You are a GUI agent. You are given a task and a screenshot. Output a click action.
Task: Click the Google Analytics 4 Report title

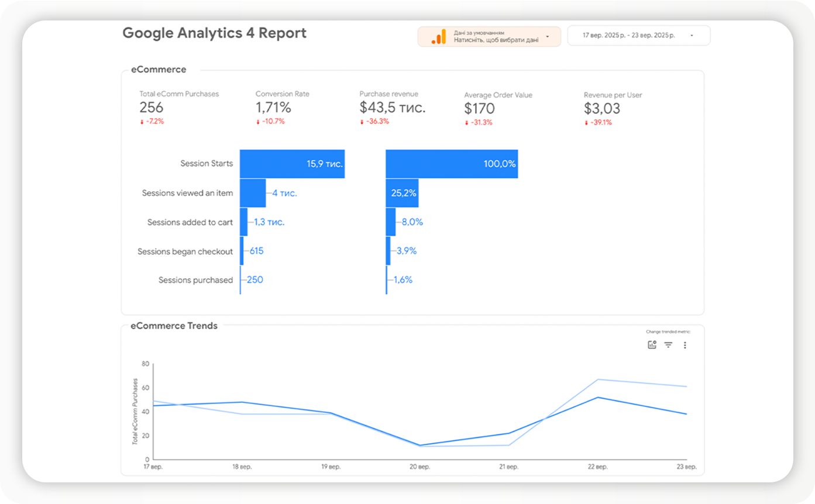(x=214, y=33)
